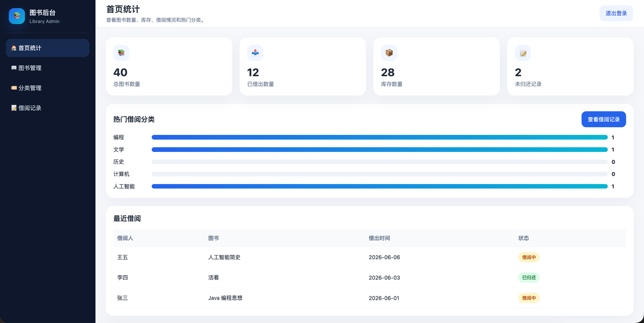Click the 图书后台 sidebar title
644x323 pixels.
(x=43, y=13)
